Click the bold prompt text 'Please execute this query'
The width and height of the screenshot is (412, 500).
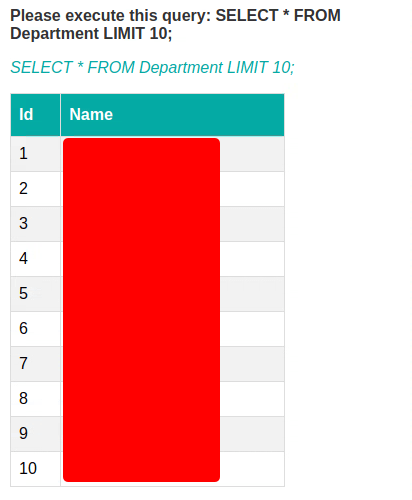(108, 16)
